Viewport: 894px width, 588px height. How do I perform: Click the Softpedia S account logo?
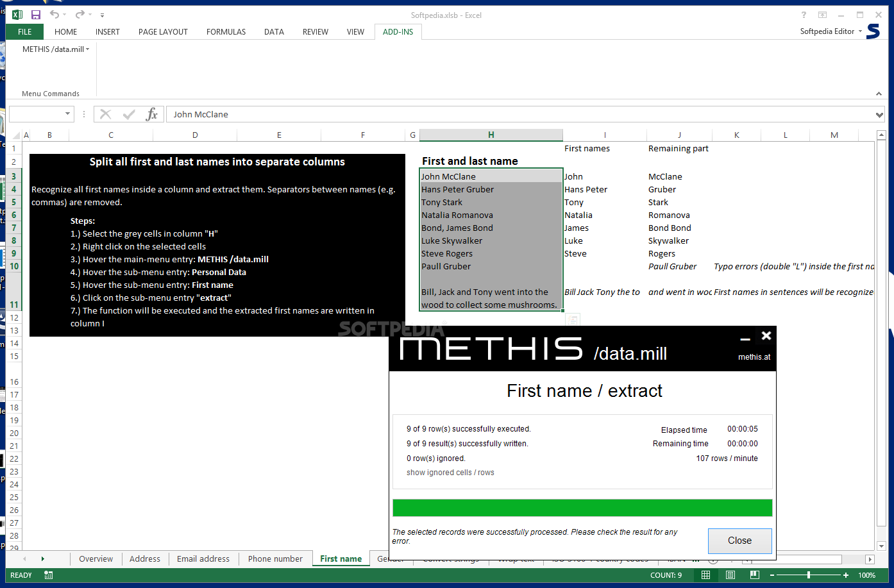pyautogui.click(x=873, y=31)
